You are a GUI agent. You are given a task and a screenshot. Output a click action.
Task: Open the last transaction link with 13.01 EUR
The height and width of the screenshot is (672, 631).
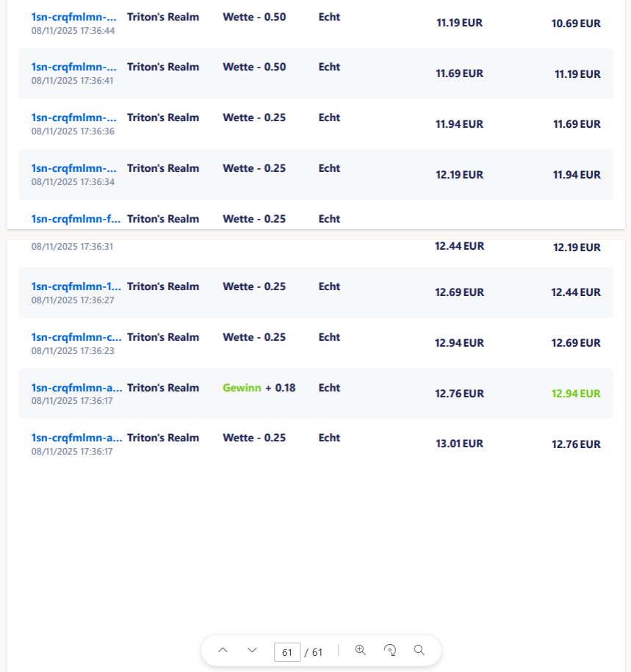coord(76,438)
